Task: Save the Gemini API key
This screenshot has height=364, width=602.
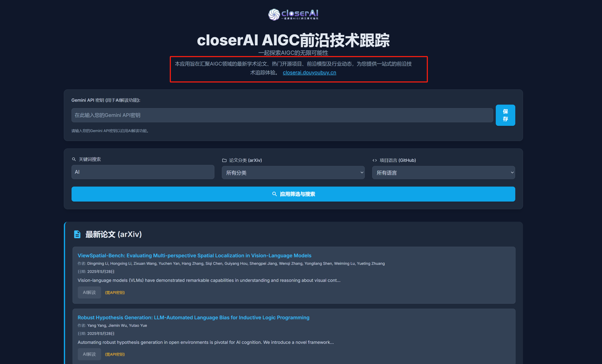Action: point(505,115)
